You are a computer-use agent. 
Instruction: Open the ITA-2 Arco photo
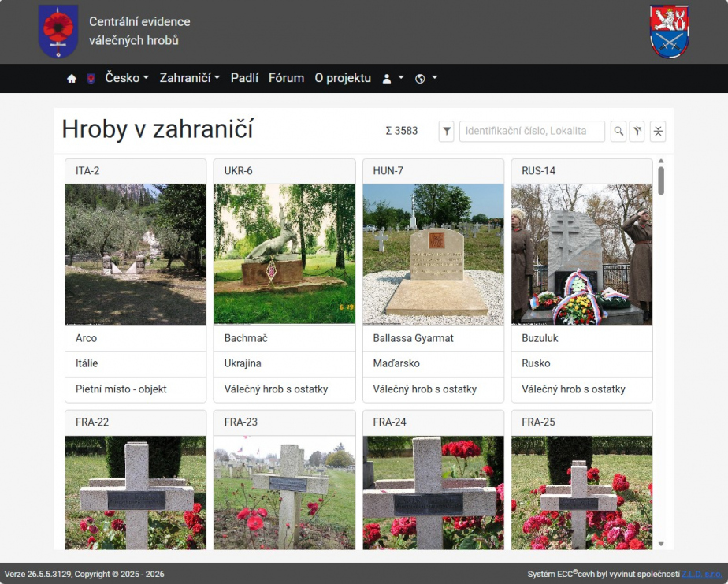pos(136,255)
